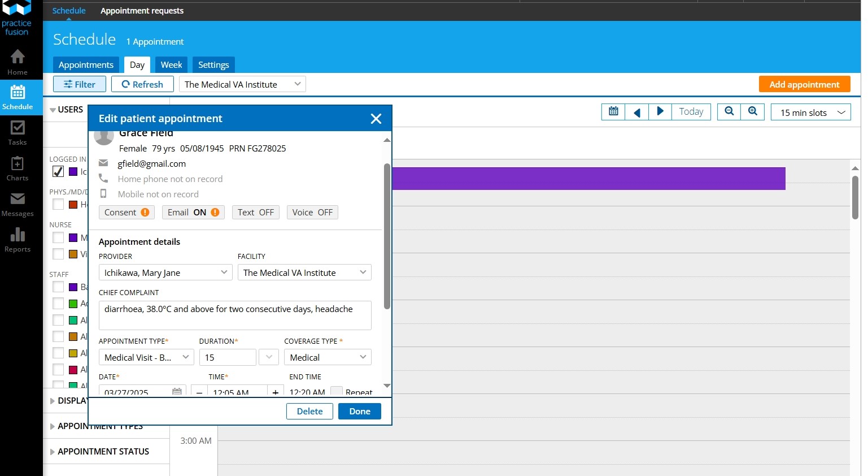Open Tasks from the sidebar

pyautogui.click(x=18, y=133)
